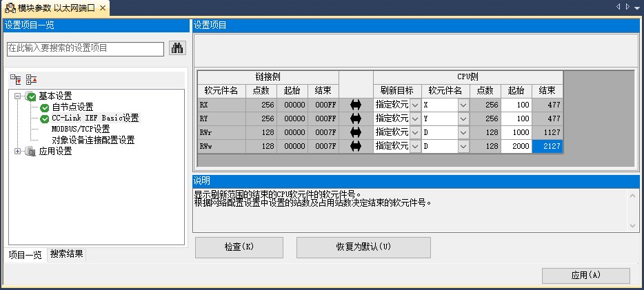Switch to the 搜索结果 tab

[66, 254]
